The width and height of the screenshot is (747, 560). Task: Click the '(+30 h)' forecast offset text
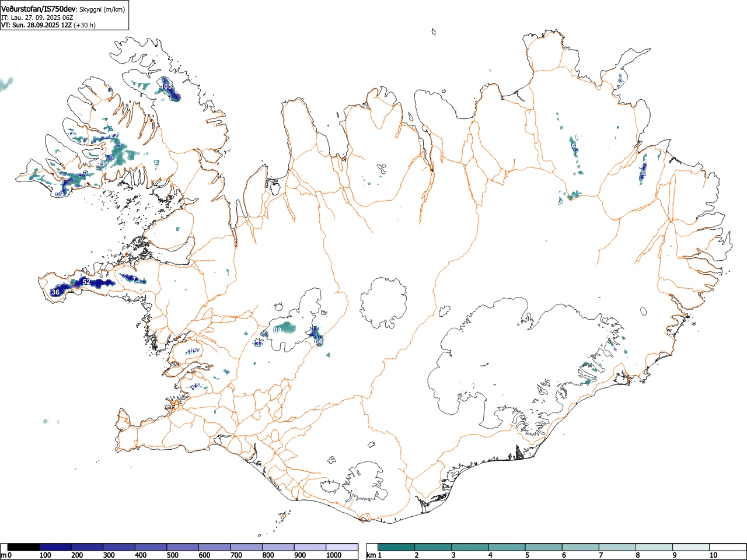pyautogui.click(x=85, y=25)
